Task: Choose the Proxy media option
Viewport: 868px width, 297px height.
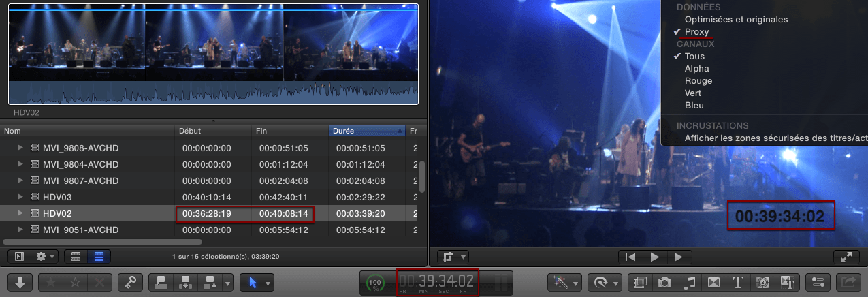Action: tap(696, 32)
